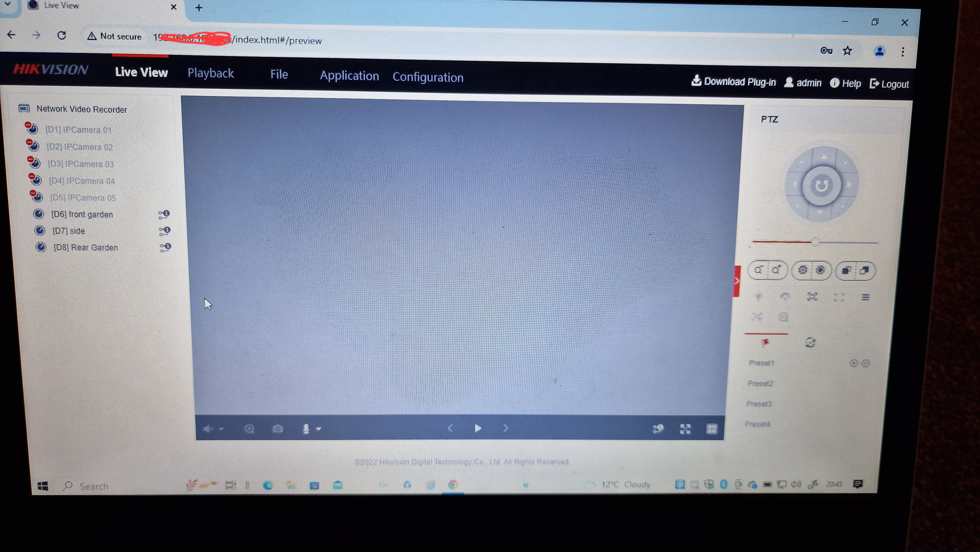Switch to the Playback tab

click(x=210, y=73)
